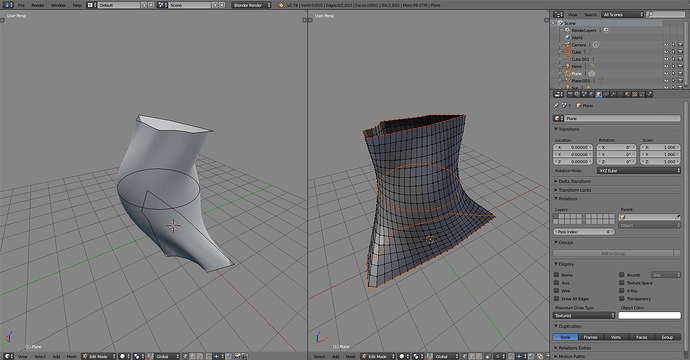Expand the Relations Extras panel

[575, 348]
